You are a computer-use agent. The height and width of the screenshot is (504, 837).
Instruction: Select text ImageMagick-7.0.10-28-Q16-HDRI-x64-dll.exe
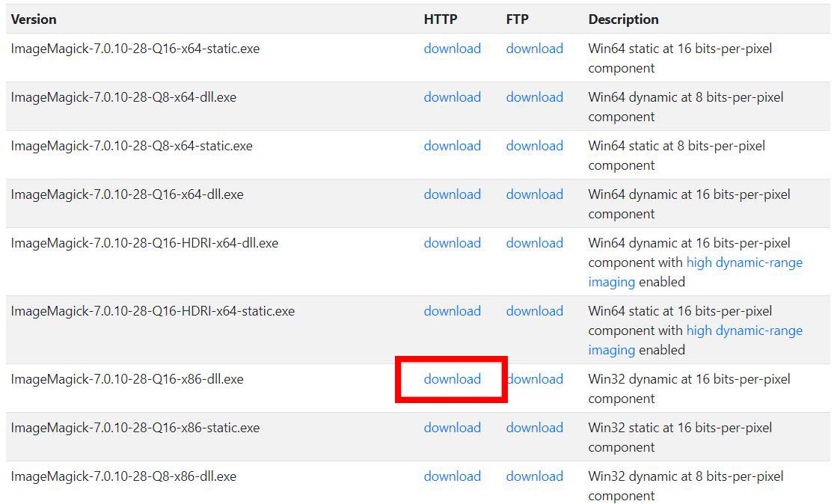[144, 243]
